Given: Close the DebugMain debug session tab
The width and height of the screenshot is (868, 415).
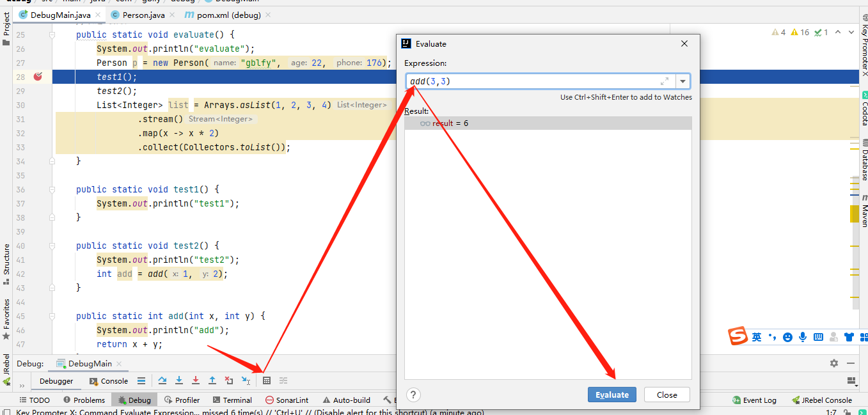Looking at the screenshot, I should [x=119, y=364].
